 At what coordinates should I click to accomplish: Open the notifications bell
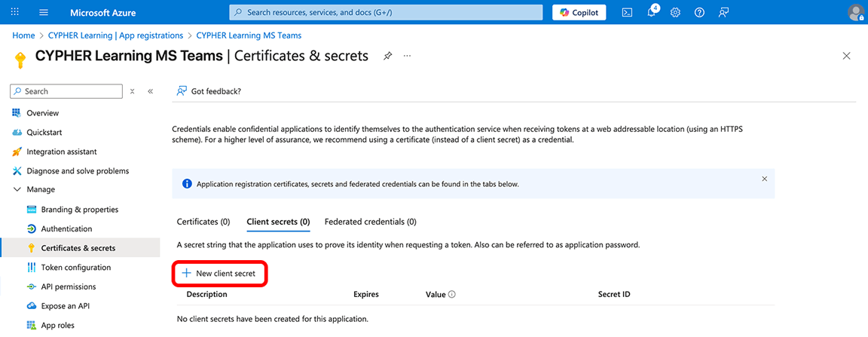(652, 12)
